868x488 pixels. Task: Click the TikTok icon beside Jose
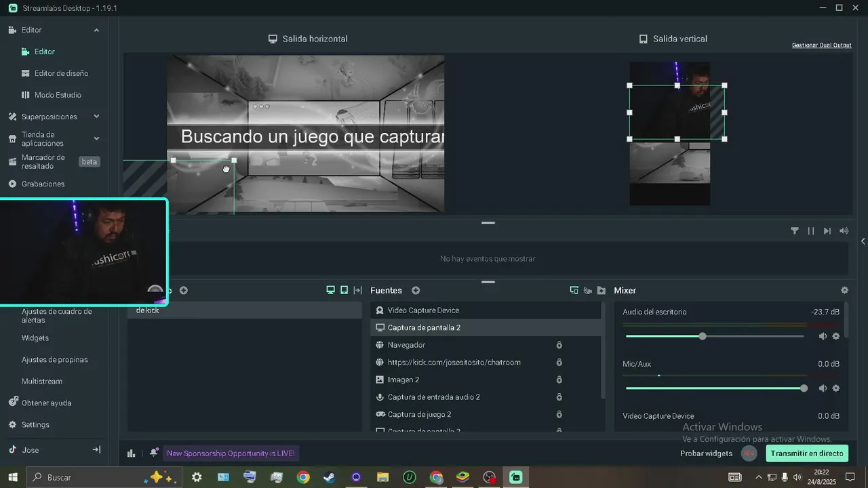[x=12, y=449]
